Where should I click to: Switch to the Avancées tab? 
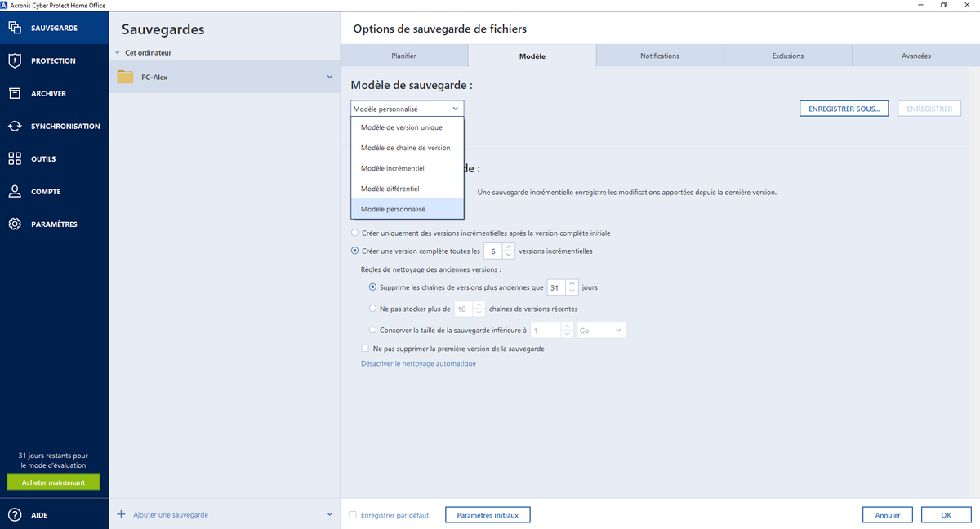[x=916, y=56]
